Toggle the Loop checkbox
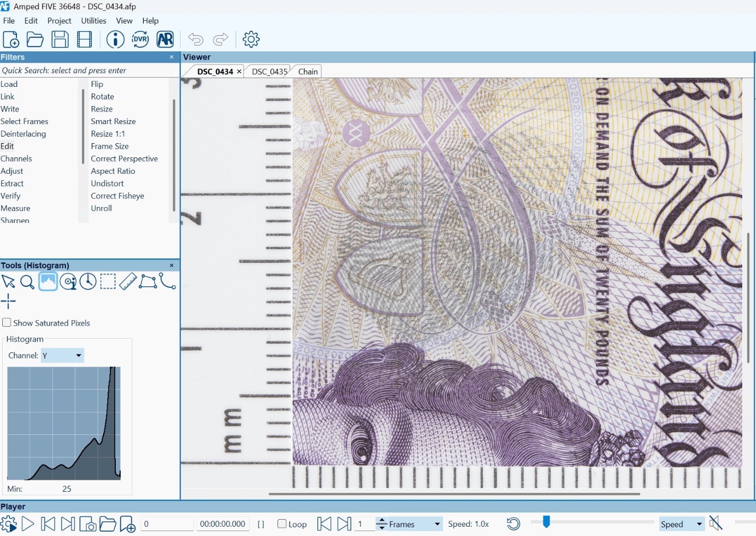Viewport: 756px width, 536px height. [282, 523]
